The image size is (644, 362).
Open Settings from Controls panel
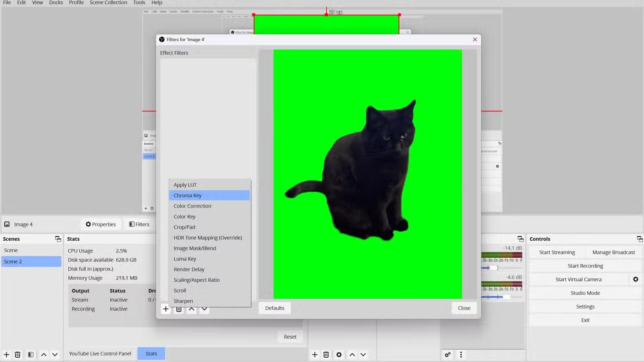click(585, 307)
